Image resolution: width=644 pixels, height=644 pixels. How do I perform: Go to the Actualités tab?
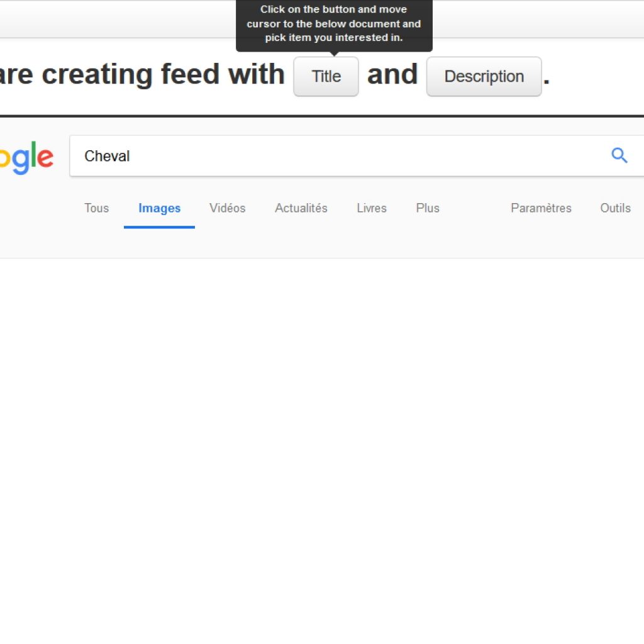(301, 208)
